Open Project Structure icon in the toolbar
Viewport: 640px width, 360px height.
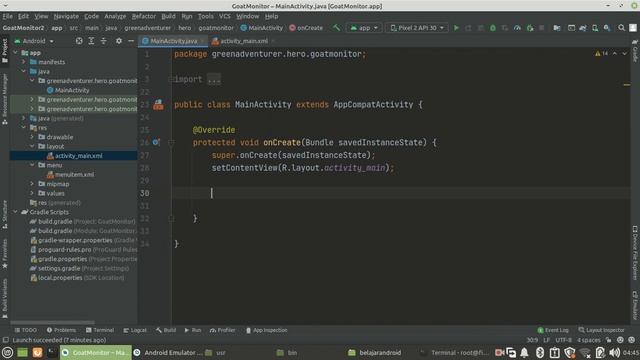(557, 28)
